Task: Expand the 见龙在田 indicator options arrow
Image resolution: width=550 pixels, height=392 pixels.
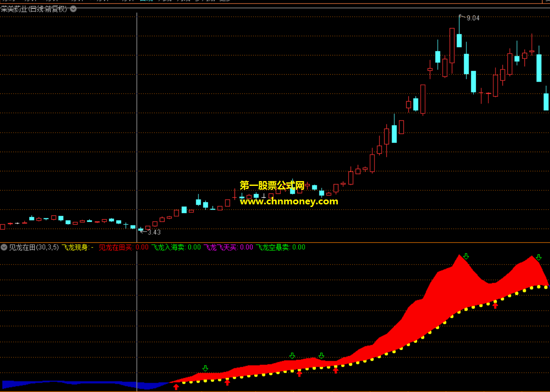Action: pos(4,247)
